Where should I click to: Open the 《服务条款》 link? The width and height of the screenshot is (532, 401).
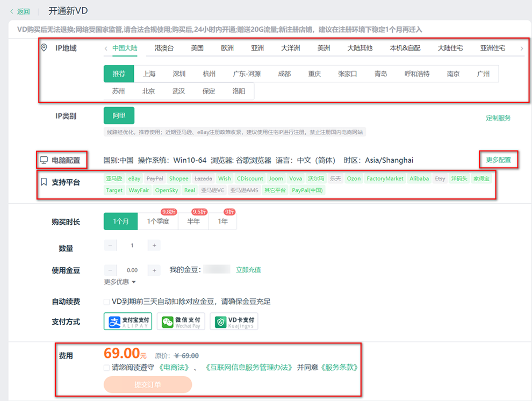339,368
